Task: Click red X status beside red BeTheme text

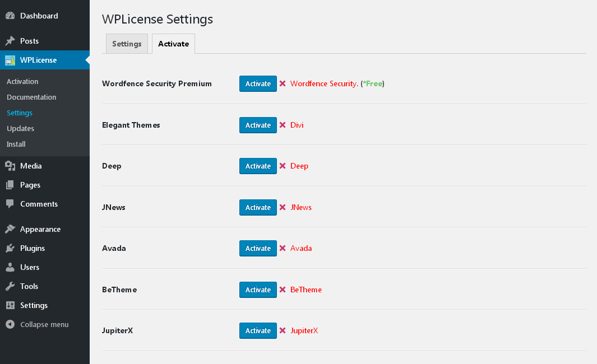Action: [283, 290]
